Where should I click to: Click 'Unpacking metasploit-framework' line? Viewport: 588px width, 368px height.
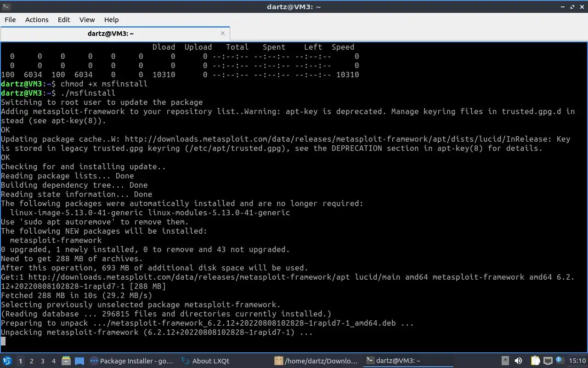[x=157, y=332]
